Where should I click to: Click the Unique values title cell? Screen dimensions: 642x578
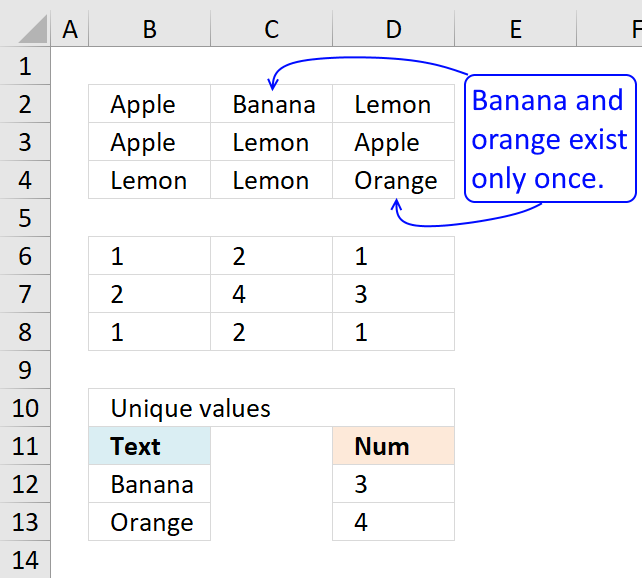[x=271, y=408]
